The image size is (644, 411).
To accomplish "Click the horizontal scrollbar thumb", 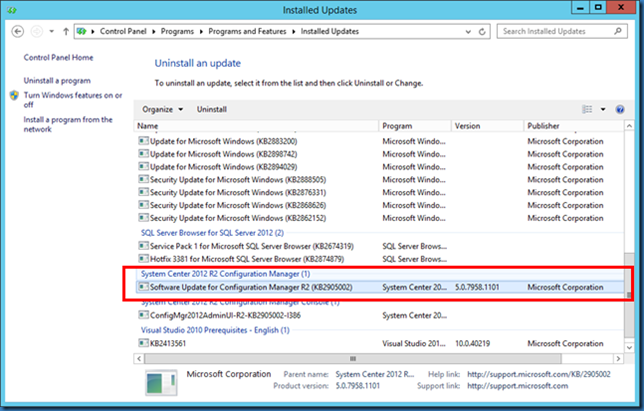I will (x=353, y=359).
